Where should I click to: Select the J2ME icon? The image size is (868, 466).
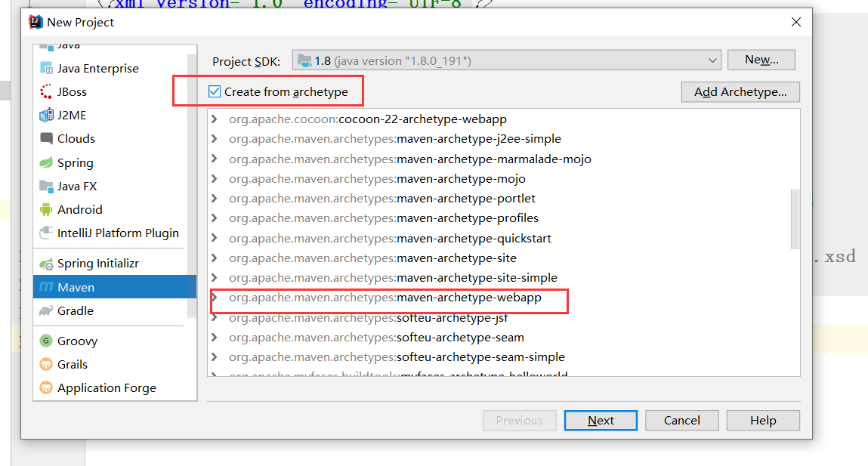coord(47,115)
